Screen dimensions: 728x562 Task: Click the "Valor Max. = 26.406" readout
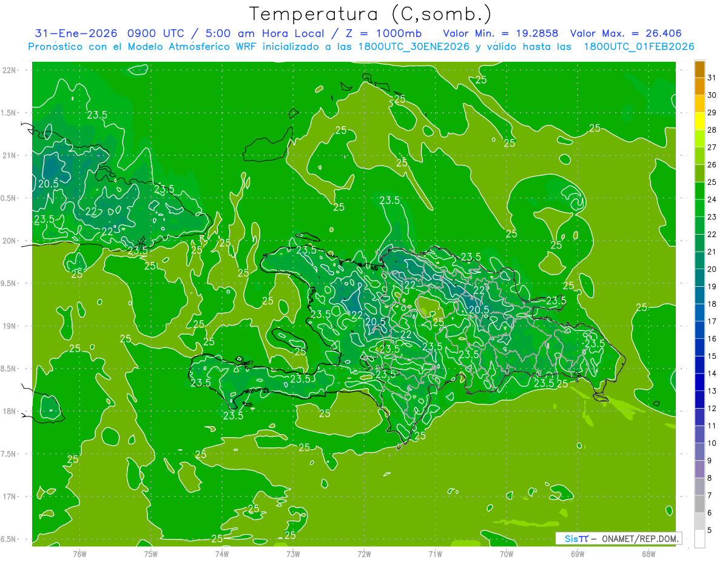coord(626,33)
